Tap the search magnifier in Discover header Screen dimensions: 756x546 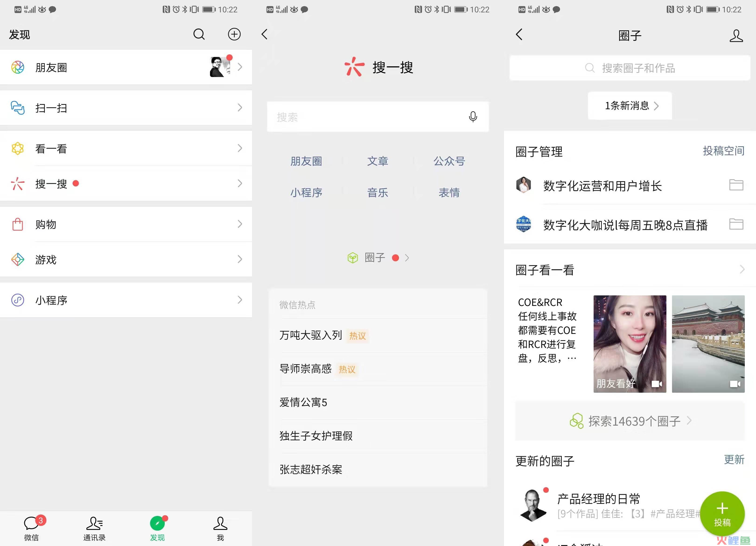click(x=199, y=34)
